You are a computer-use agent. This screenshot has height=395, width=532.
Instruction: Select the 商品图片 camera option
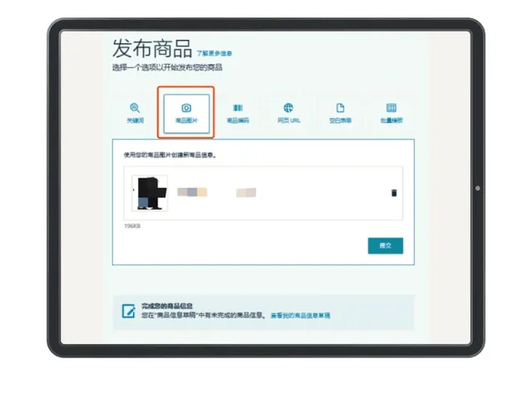click(186, 113)
